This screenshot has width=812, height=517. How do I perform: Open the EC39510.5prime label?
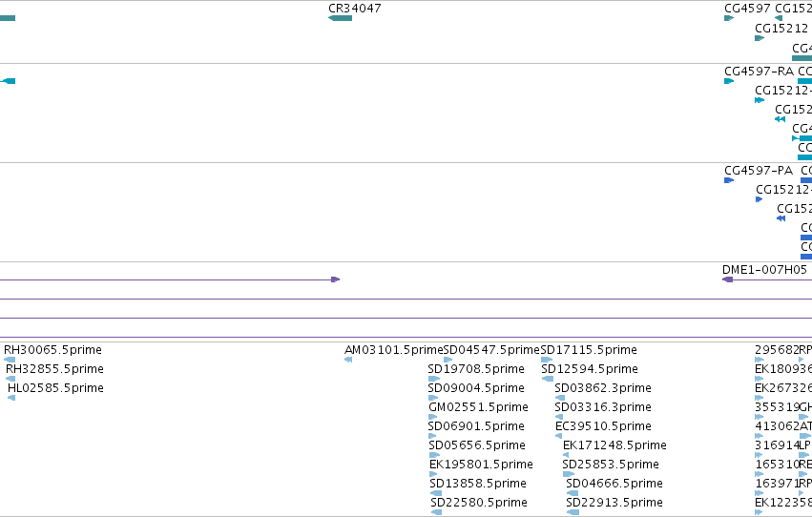click(603, 426)
